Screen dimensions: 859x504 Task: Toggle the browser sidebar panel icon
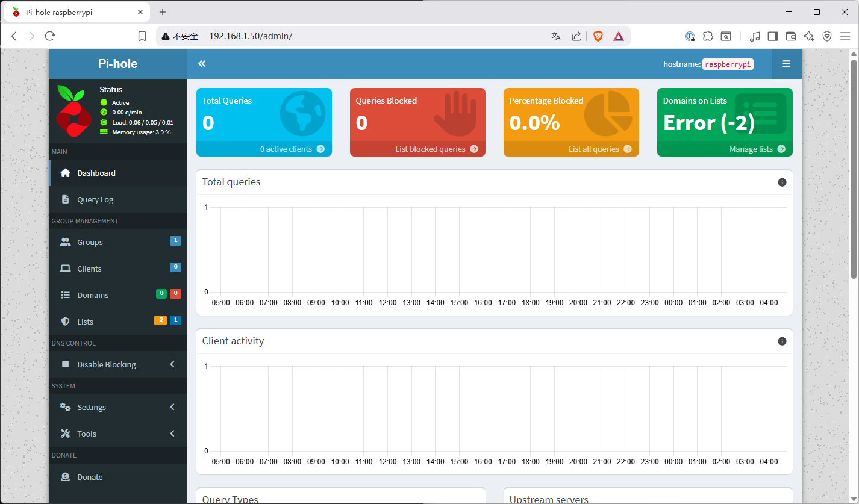tap(773, 36)
